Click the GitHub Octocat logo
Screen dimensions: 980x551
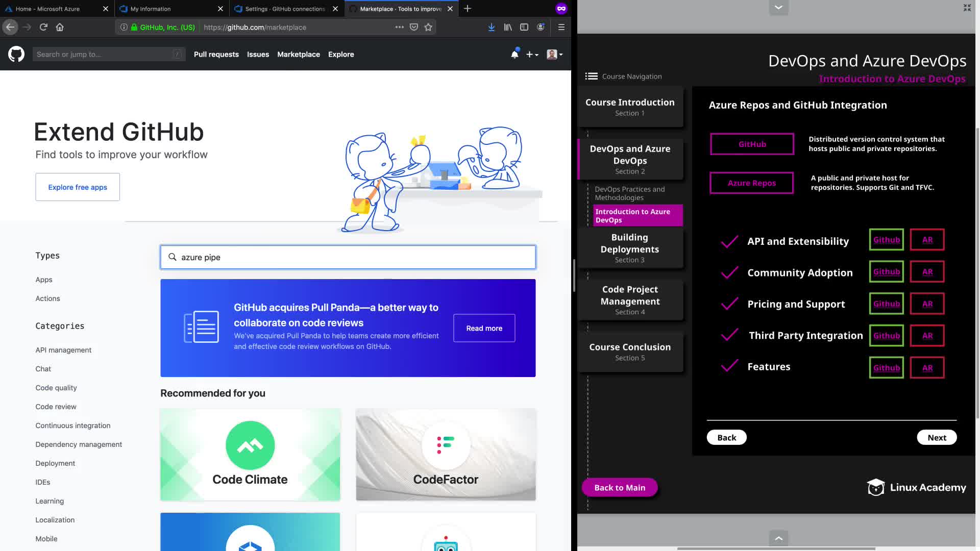point(16,54)
